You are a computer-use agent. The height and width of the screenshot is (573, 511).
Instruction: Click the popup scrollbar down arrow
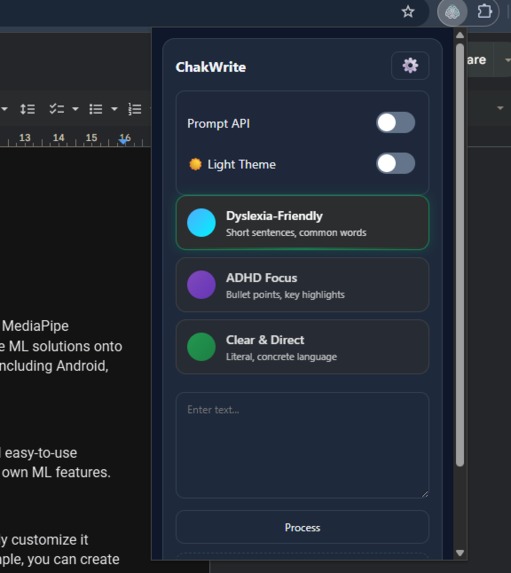click(x=460, y=553)
